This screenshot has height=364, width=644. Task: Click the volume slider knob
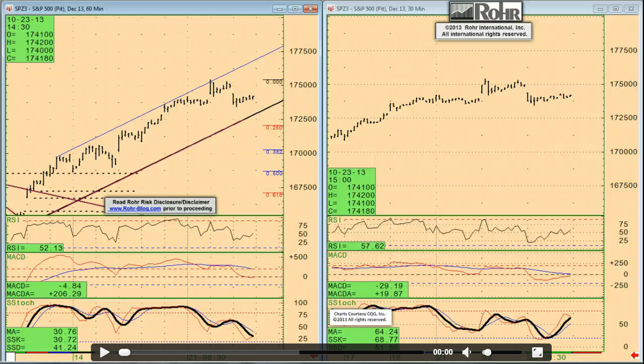coord(487,352)
